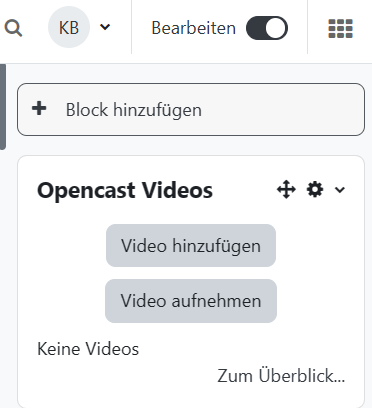Open search with the magnifier icon
The width and height of the screenshot is (372, 408).
pos(13,28)
